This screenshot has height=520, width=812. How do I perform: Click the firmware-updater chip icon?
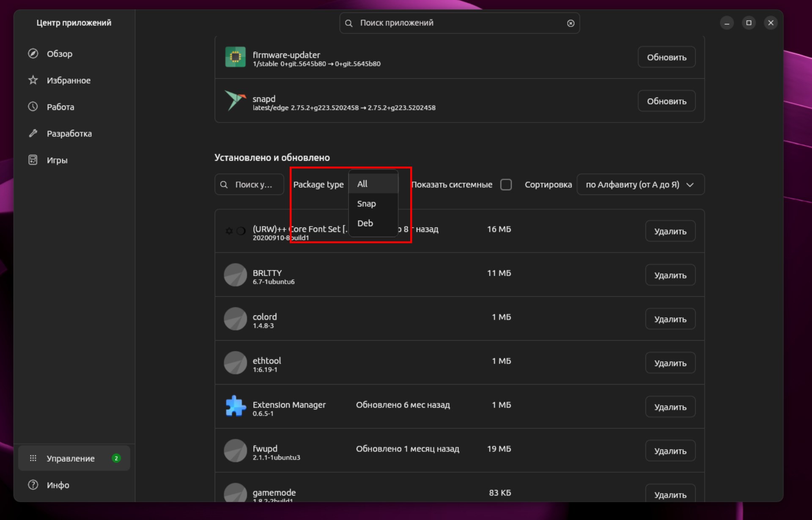pyautogui.click(x=236, y=57)
